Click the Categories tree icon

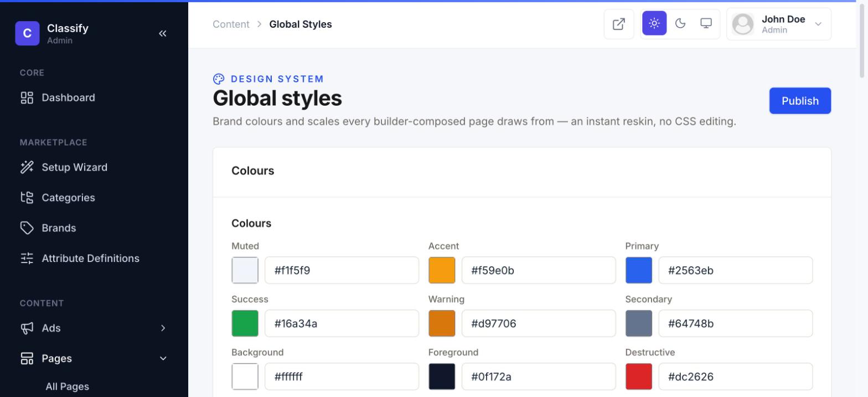tap(27, 198)
